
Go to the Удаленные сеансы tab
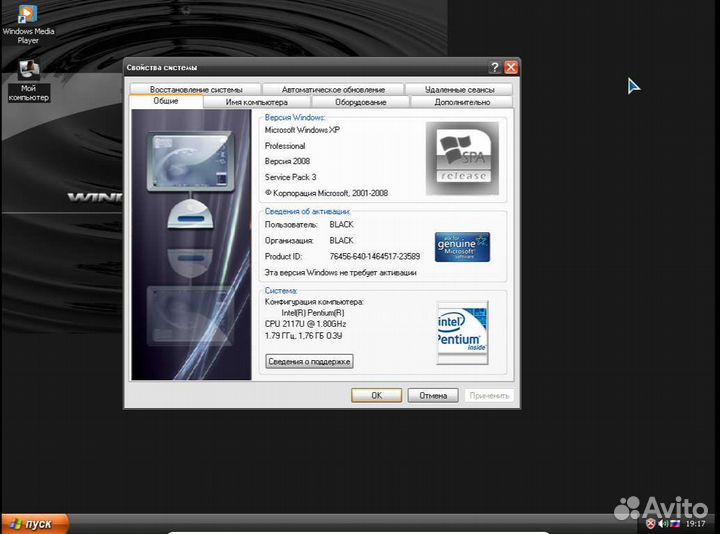pos(460,90)
